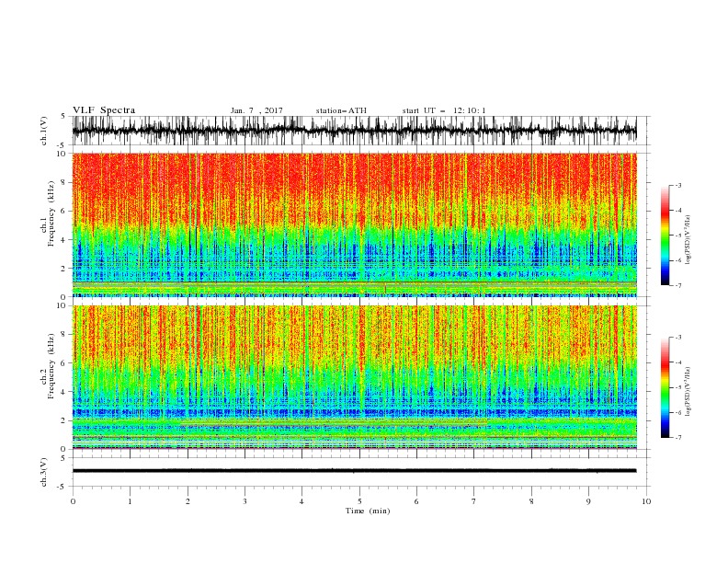
Task: Click the "-7" label on ch.1 colorbar
Action: 678,285
